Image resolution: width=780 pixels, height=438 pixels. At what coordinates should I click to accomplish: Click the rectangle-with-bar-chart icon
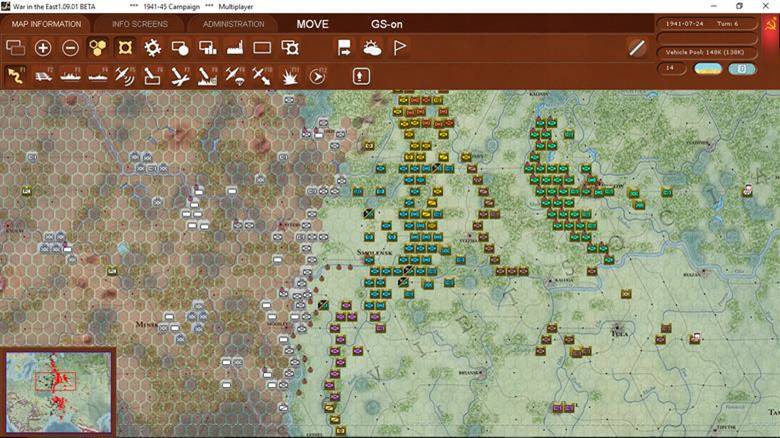[207, 48]
